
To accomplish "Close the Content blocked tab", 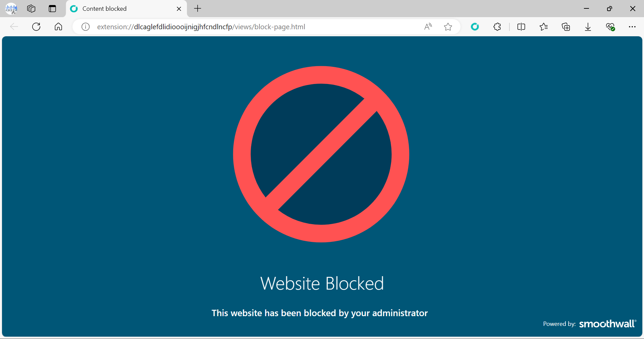I will tap(179, 9).
